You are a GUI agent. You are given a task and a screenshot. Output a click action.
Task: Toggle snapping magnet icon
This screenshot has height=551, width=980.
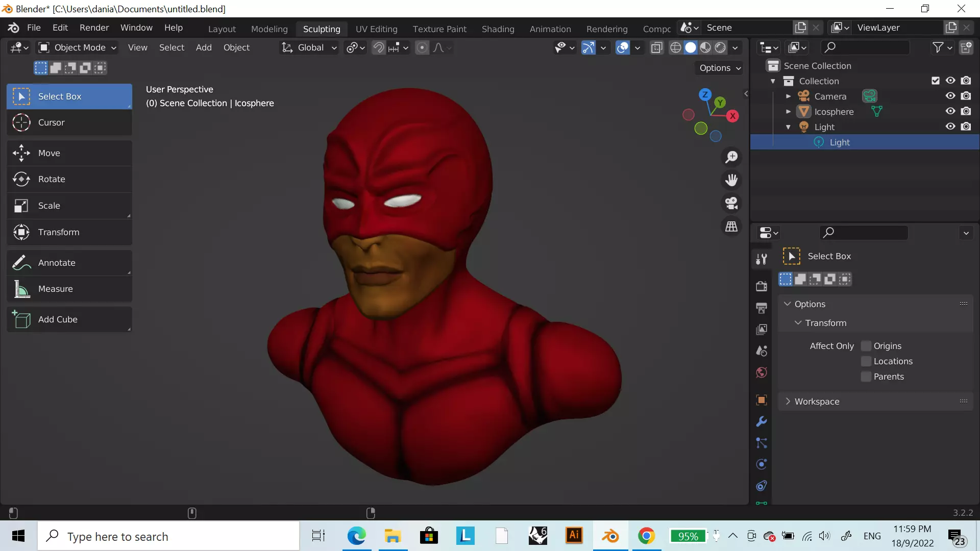379,47
